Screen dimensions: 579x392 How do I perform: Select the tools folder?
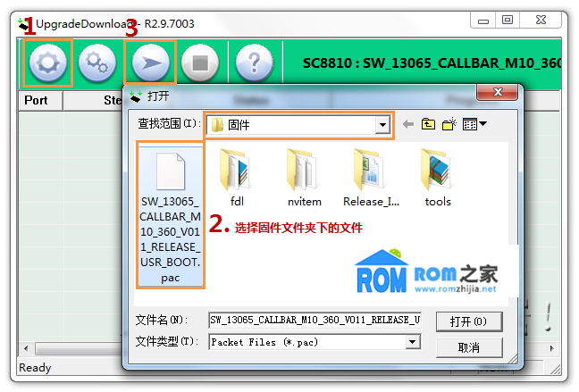pyautogui.click(x=438, y=178)
